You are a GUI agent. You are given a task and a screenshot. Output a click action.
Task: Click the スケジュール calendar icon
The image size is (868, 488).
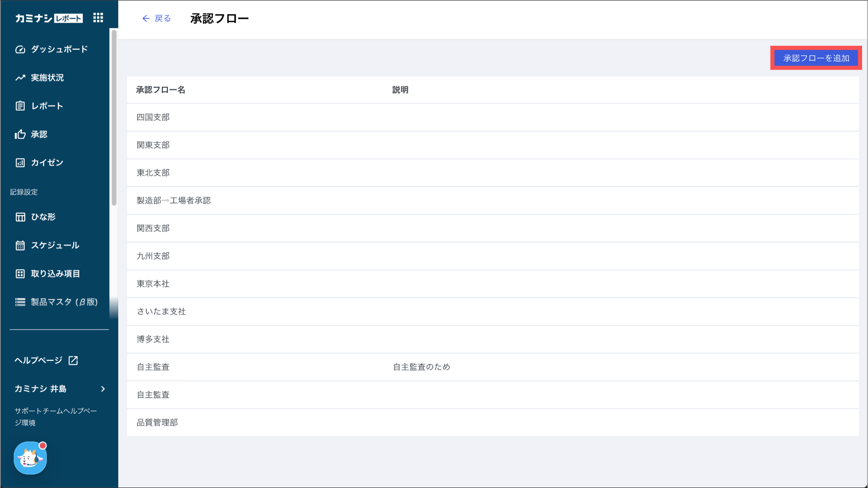point(20,245)
